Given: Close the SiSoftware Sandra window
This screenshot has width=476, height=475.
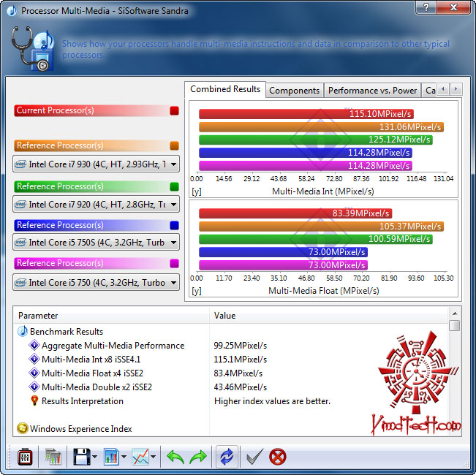Looking at the screenshot, I should click(453, 7).
